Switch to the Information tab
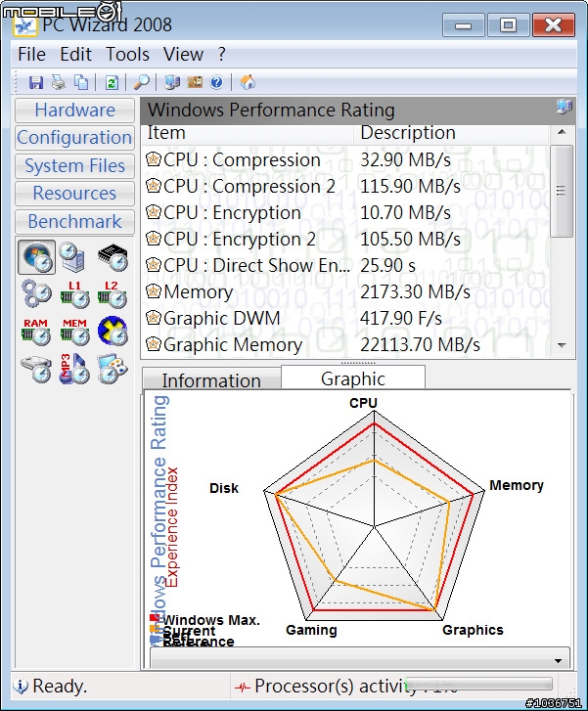The image size is (588, 711). 211,380
